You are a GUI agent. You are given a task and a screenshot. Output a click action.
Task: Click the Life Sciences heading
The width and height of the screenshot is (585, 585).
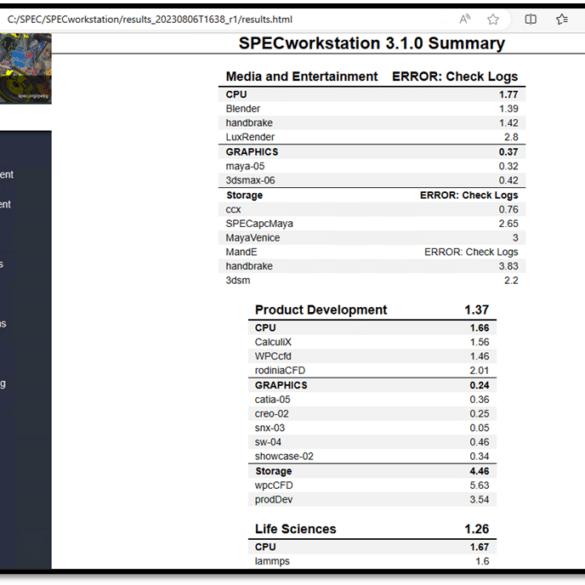tap(295, 529)
